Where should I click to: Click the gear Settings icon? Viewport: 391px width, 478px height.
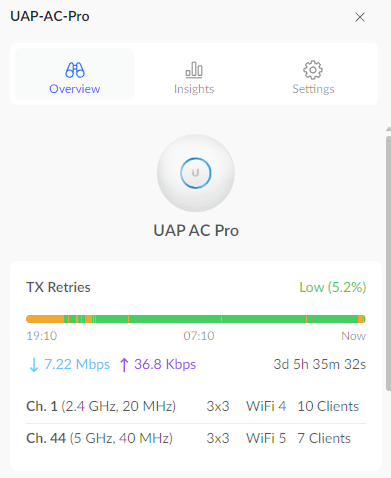point(313,70)
